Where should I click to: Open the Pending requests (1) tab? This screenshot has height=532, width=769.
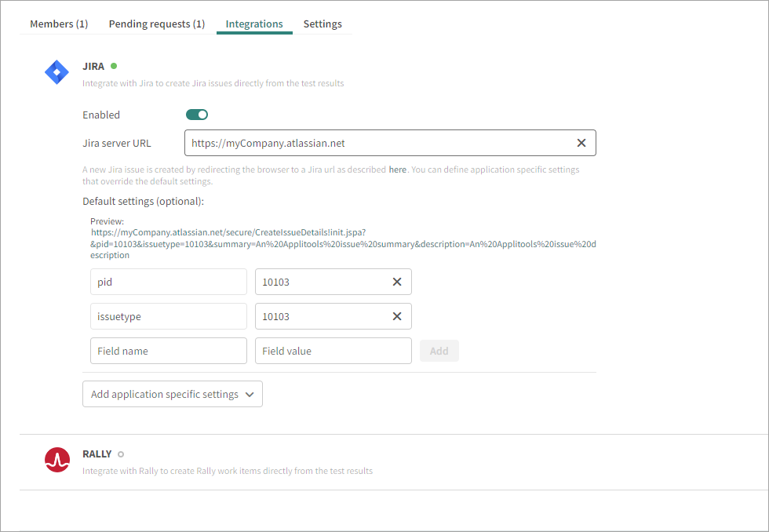157,24
